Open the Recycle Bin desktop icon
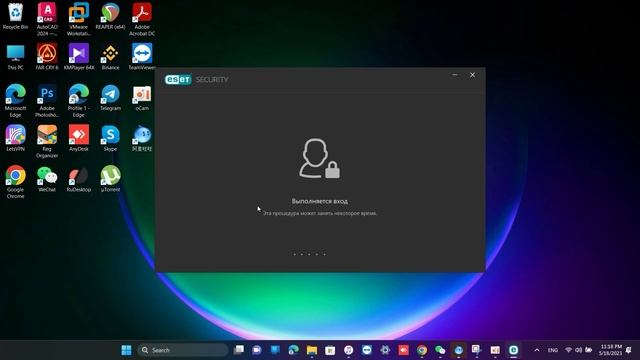 [x=16, y=16]
